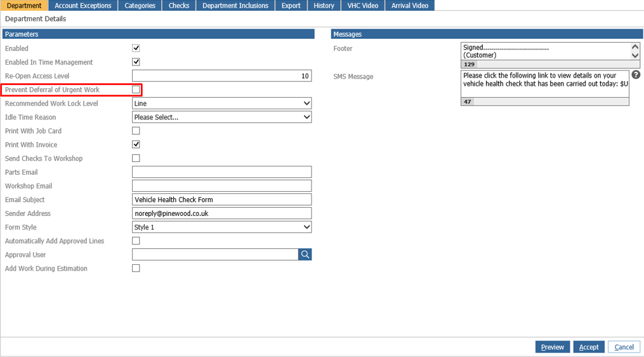Image resolution: width=644 pixels, height=357 pixels.
Task: Focus the SMS Message text area
Action: [x=545, y=84]
